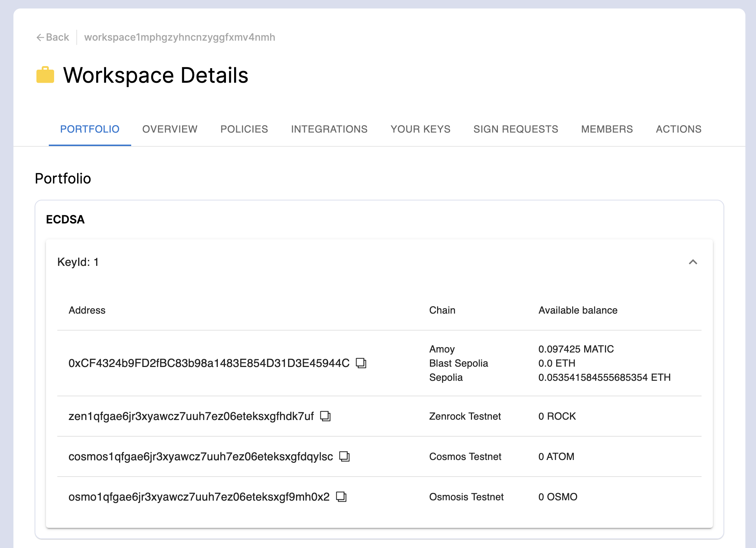This screenshot has height=548, width=756.
Task: Select the POLICIES tab
Action: (244, 129)
